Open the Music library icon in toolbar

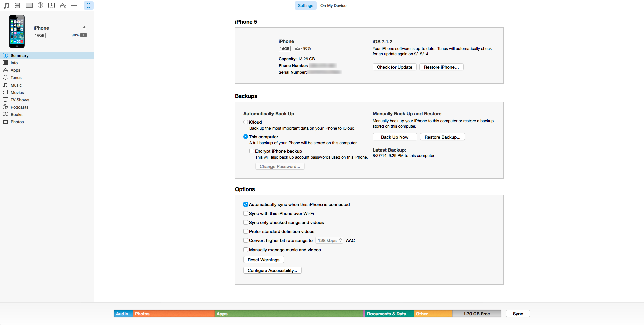pyautogui.click(x=6, y=5)
